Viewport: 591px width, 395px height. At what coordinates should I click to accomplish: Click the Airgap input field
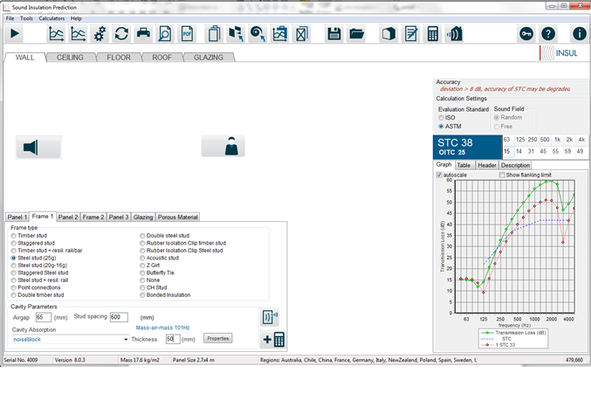coord(43,317)
